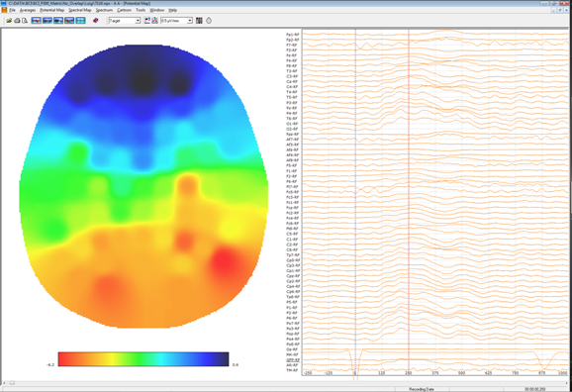
Task: Open the Help menu
Action: 173,10
